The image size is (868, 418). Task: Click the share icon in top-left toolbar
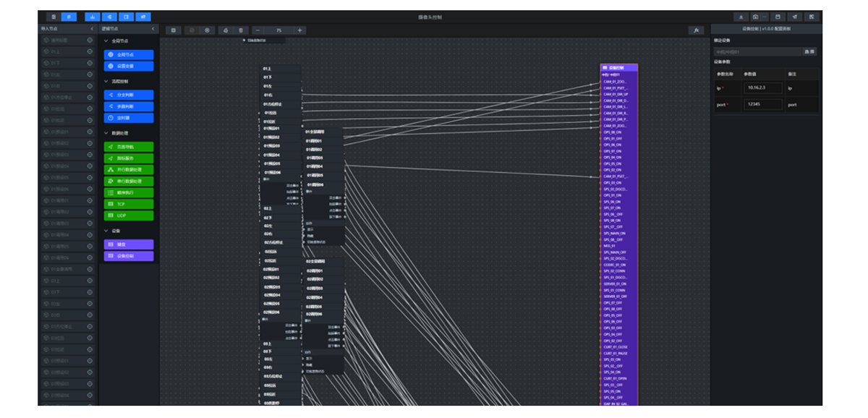click(109, 17)
